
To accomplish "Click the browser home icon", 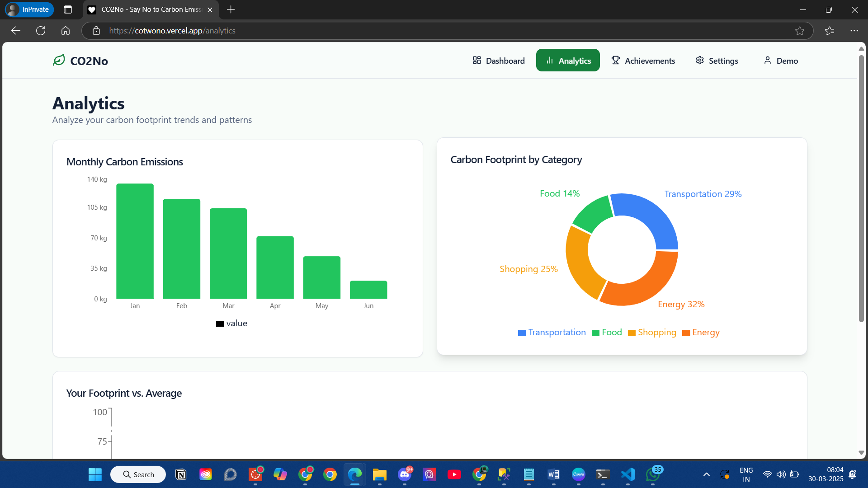I will pyautogui.click(x=66, y=31).
